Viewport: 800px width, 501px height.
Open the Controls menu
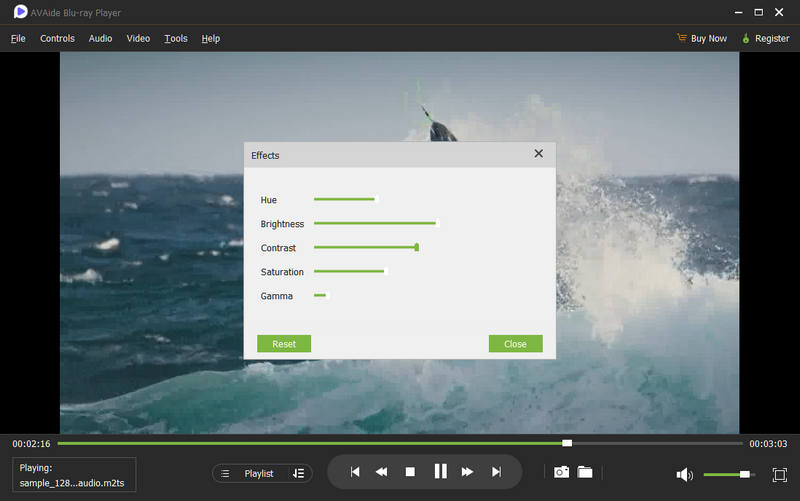pyautogui.click(x=57, y=38)
